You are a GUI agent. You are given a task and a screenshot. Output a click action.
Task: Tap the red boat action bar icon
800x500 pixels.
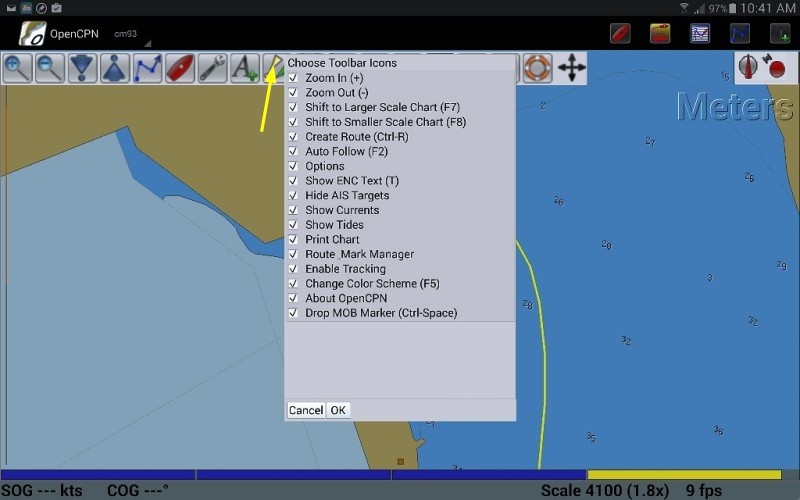[620, 34]
